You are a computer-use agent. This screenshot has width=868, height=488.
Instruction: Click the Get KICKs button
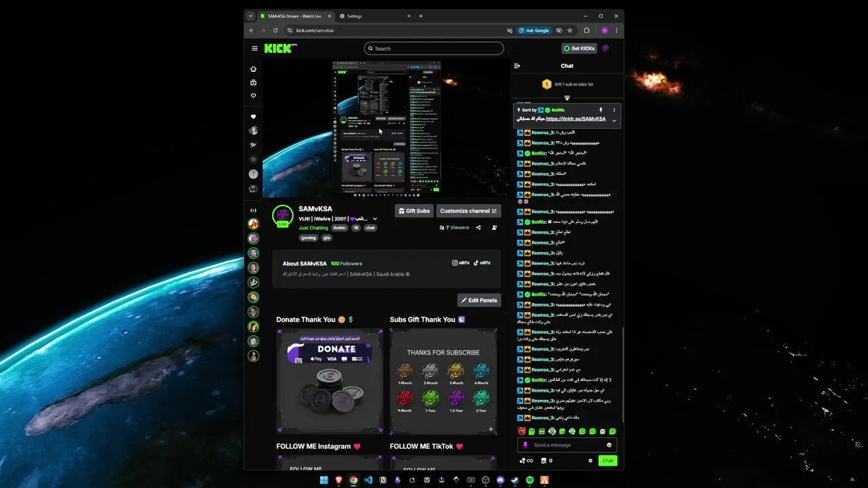pos(579,48)
